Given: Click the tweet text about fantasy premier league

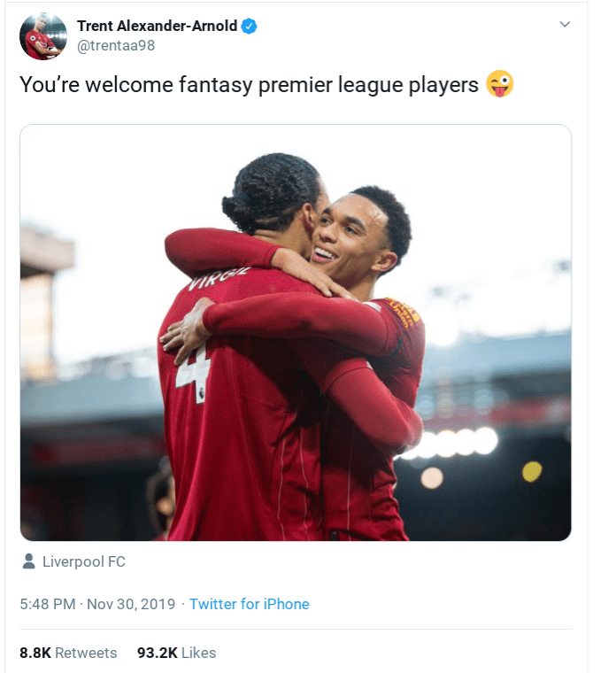Looking at the screenshot, I should click(x=249, y=85).
